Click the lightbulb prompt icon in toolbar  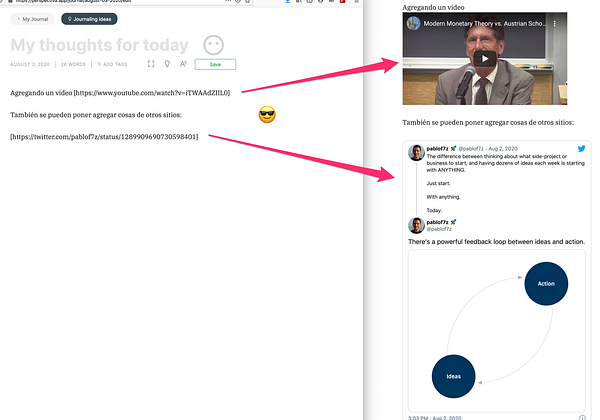[x=167, y=64]
